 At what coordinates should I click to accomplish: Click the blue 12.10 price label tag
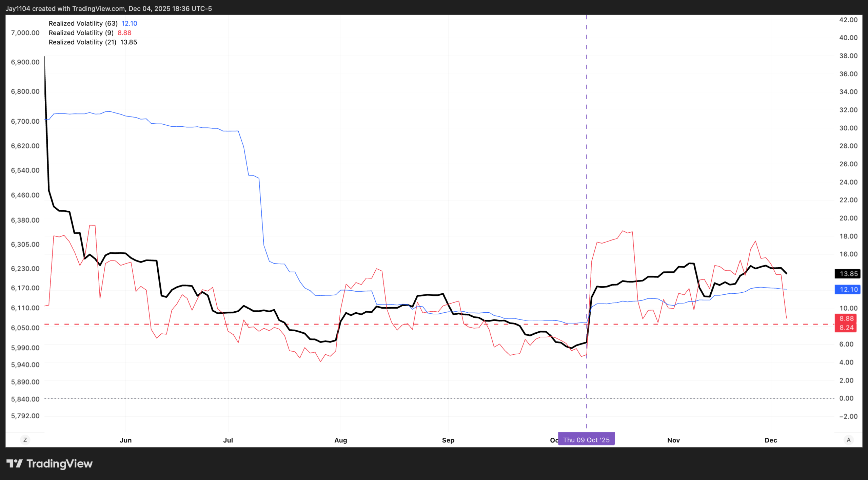[847, 289]
